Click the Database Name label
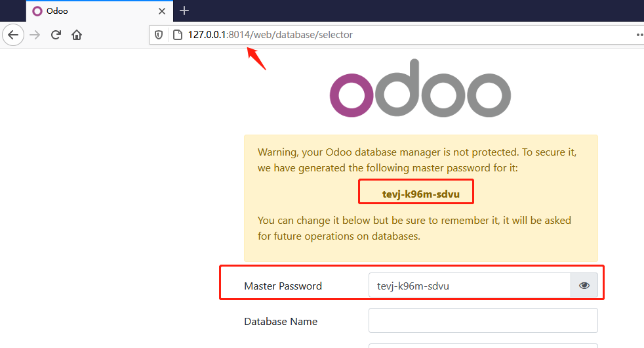Viewport: 644px width, 348px height. tap(281, 322)
